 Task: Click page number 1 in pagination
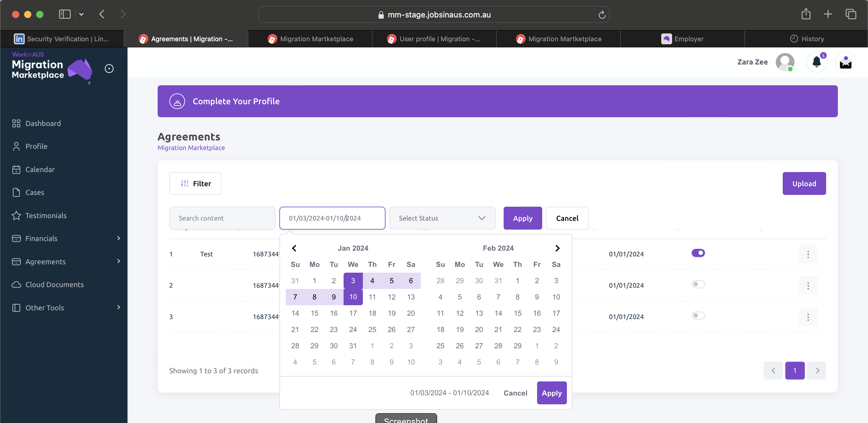794,371
